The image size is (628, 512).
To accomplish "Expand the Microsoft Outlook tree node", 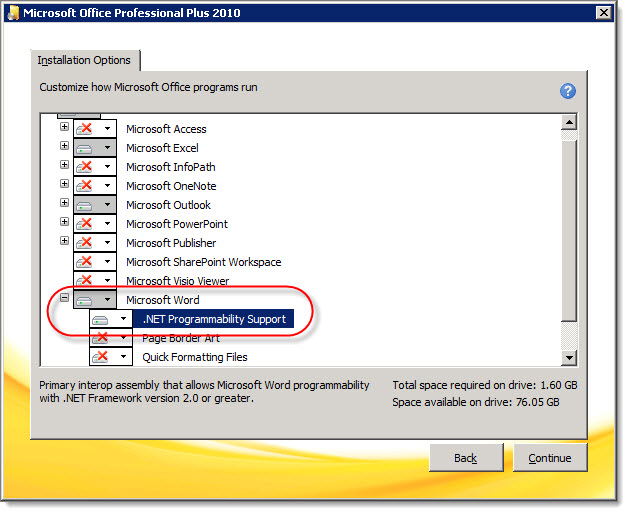I will coord(64,202).
